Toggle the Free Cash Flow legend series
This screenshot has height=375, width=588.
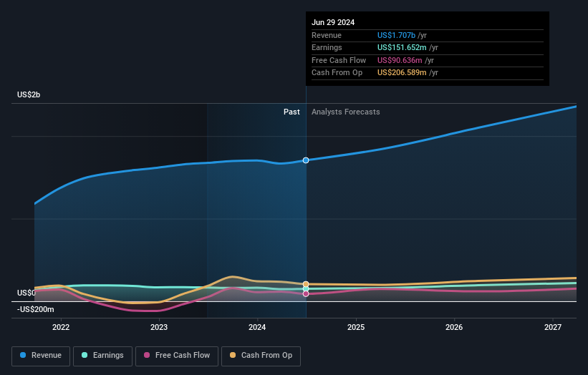[x=177, y=356]
